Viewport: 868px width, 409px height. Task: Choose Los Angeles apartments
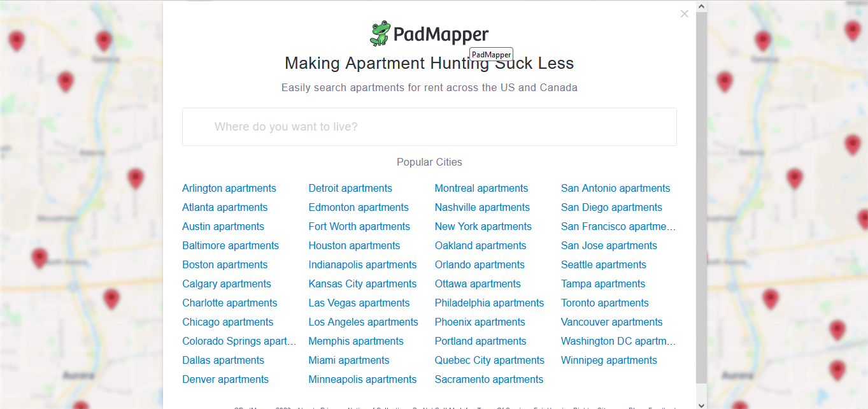tap(363, 322)
